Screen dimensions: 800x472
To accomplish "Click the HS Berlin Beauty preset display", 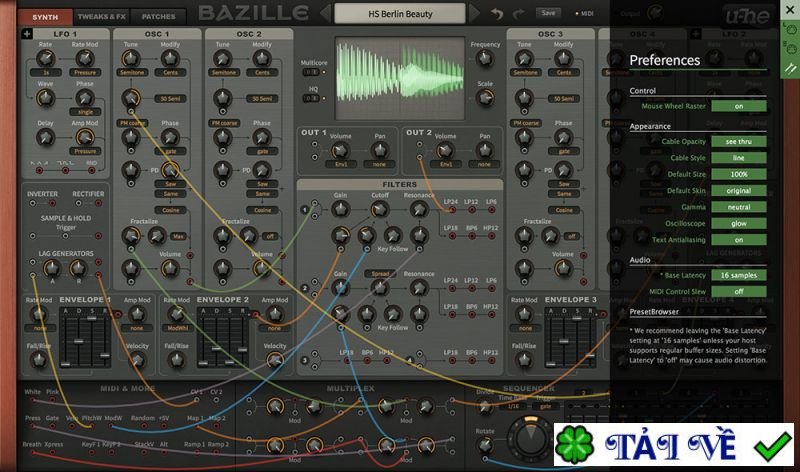I will pos(400,14).
